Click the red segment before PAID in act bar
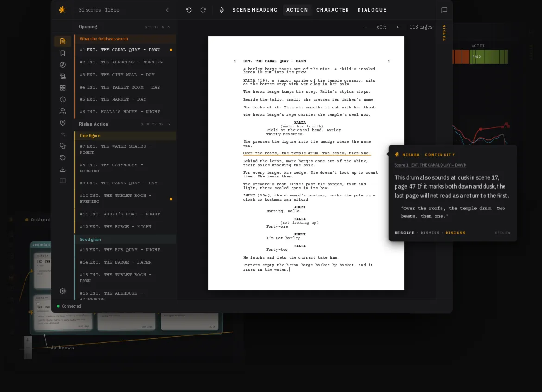The height and width of the screenshot is (392, 542). 461,57
